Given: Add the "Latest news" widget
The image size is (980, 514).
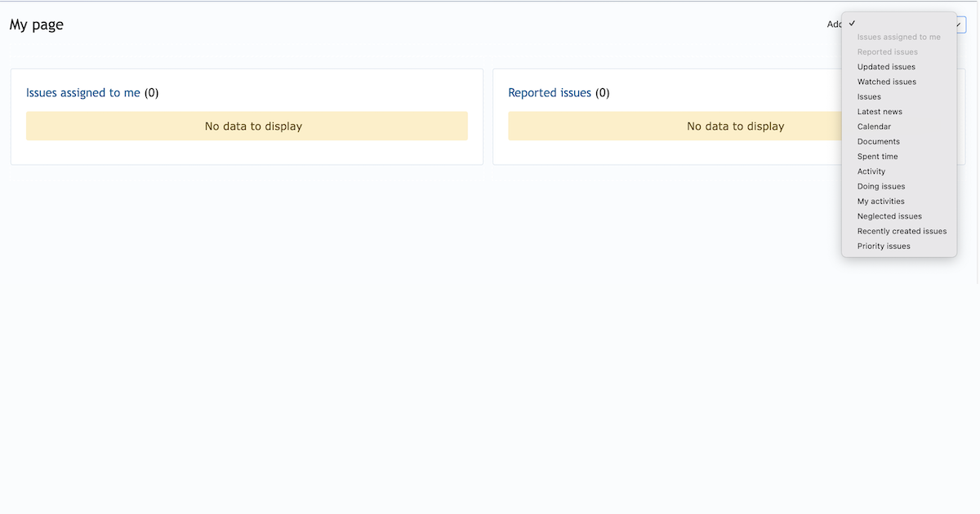Looking at the screenshot, I should click(880, 111).
